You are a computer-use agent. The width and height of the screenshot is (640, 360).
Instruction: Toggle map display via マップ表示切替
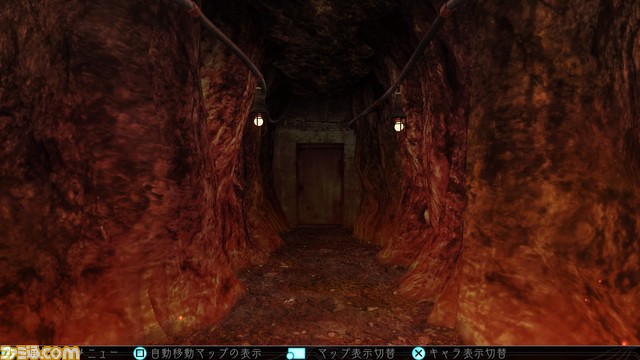[356, 353]
